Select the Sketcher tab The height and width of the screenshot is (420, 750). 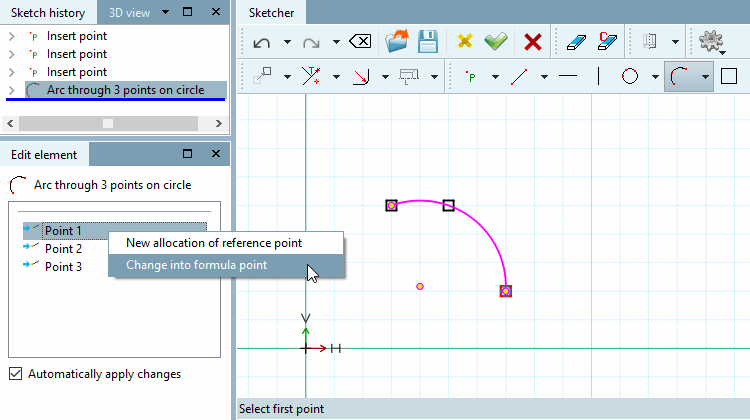pyautogui.click(x=271, y=12)
